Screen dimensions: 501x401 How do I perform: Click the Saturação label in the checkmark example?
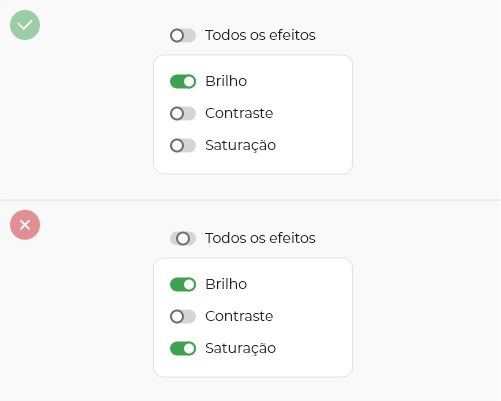pyautogui.click(x=240, y=146)
